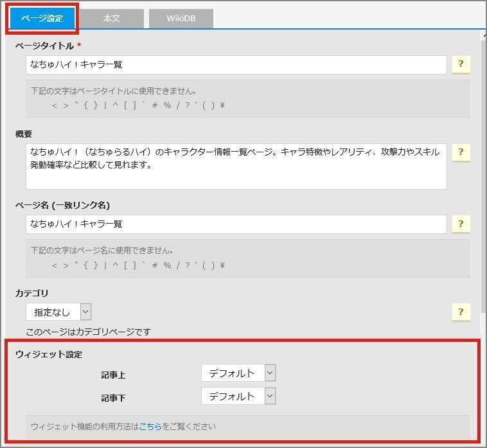Click the 概要 description text area
This screenshot has height=448, width=487.
click(x=236, y=166)
